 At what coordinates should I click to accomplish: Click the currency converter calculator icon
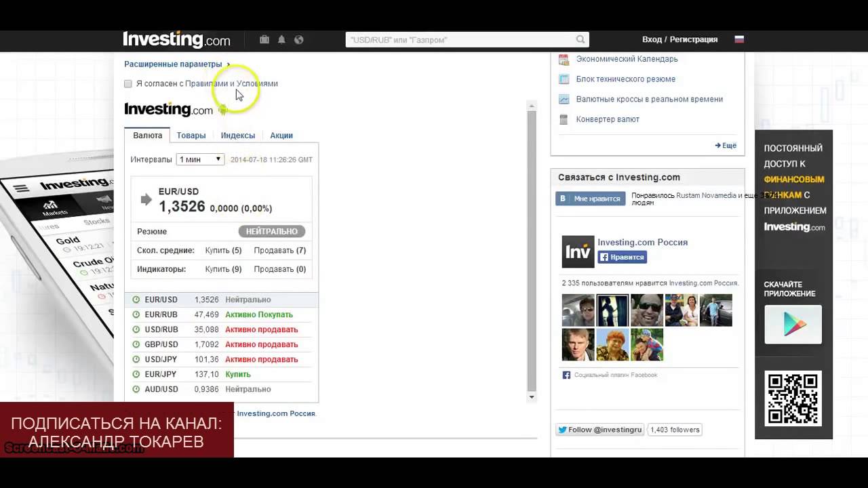pos(564,119)
